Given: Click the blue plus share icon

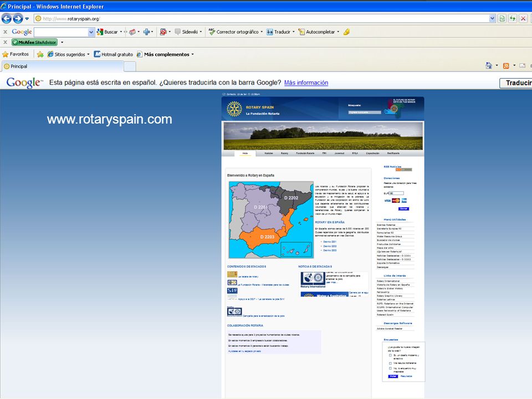Looking at the screenshot, I should 146,32.
